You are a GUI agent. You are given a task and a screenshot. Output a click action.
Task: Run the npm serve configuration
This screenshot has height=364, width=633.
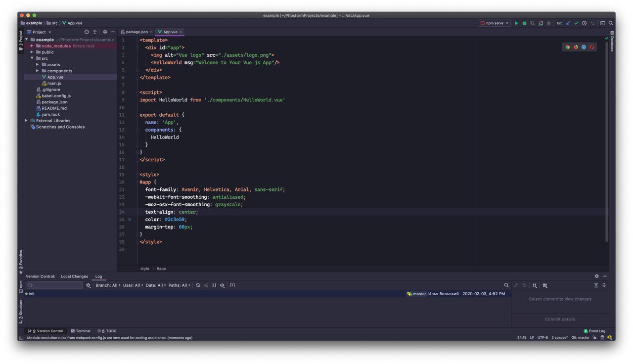[517, 23]
